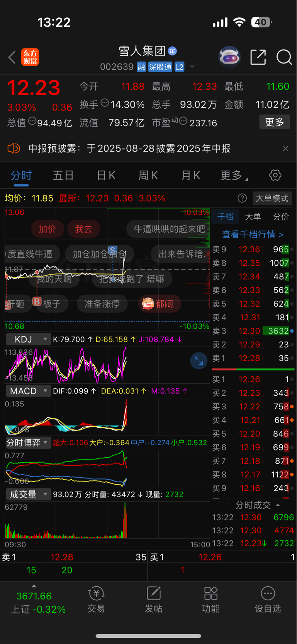Screen dimensions: 297x644
Task: Tap the back arrow icon
Action: pyautogui.click(x=12, y=58)
